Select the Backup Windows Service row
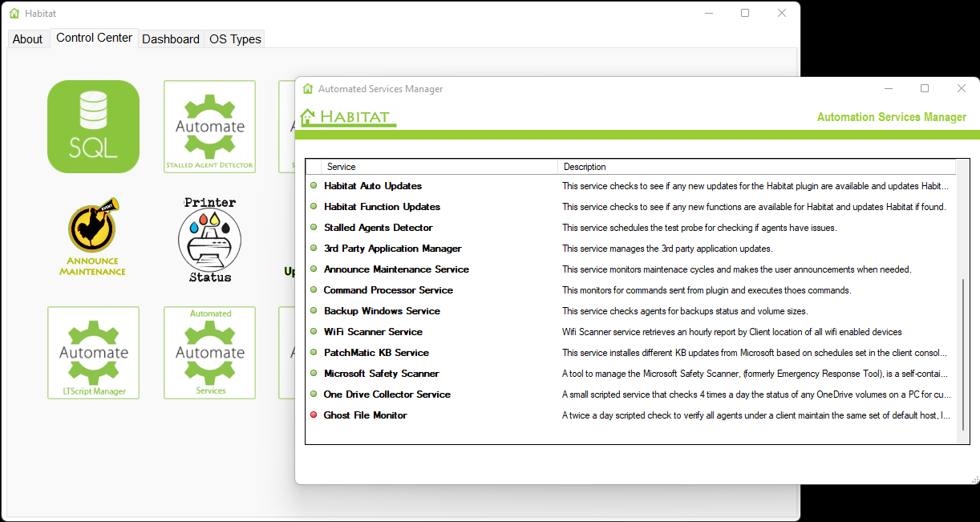The height and width of the screenshot is (522, 980). click(x=631, y=311)
